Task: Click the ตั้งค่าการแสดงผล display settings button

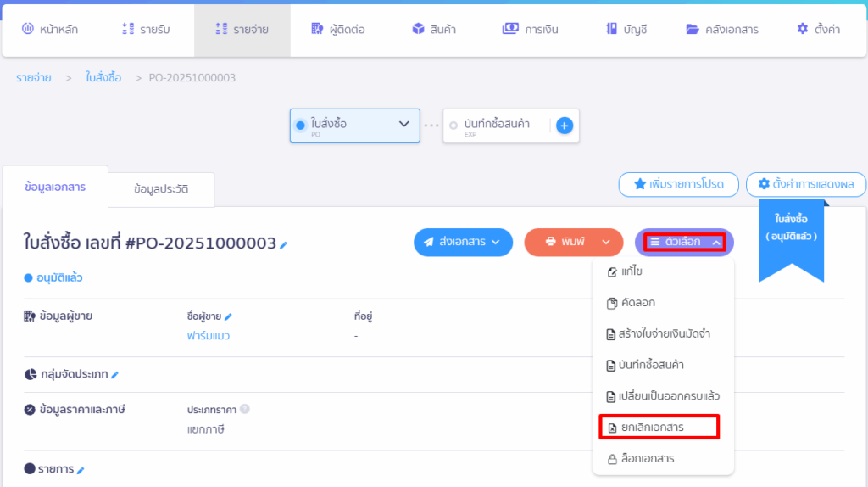Action: [x=805, y=183]
